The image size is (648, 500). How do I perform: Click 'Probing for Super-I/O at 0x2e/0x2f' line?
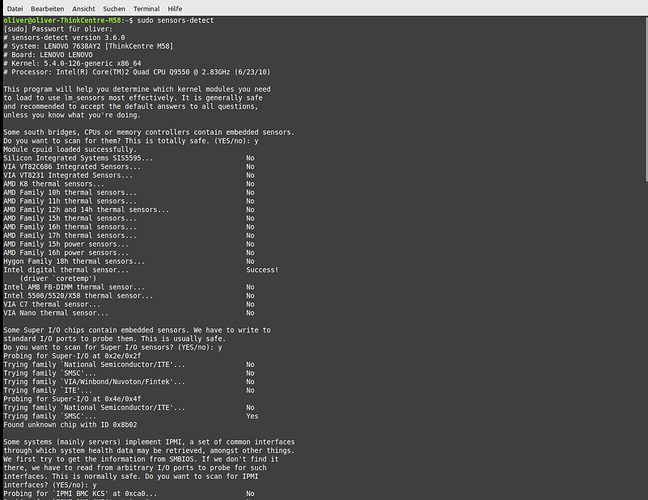point(72,356)
